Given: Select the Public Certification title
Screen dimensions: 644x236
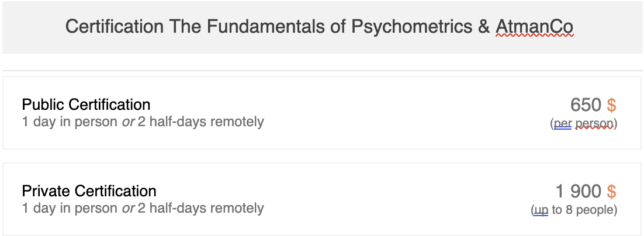Looking at the screenshot, I should coord(86,105).
